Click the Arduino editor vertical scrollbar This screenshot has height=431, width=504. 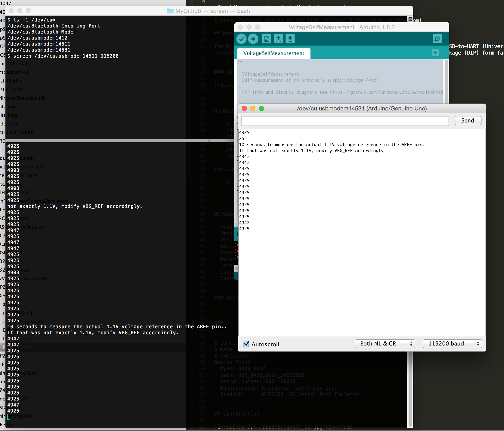[x=446, y=81]
